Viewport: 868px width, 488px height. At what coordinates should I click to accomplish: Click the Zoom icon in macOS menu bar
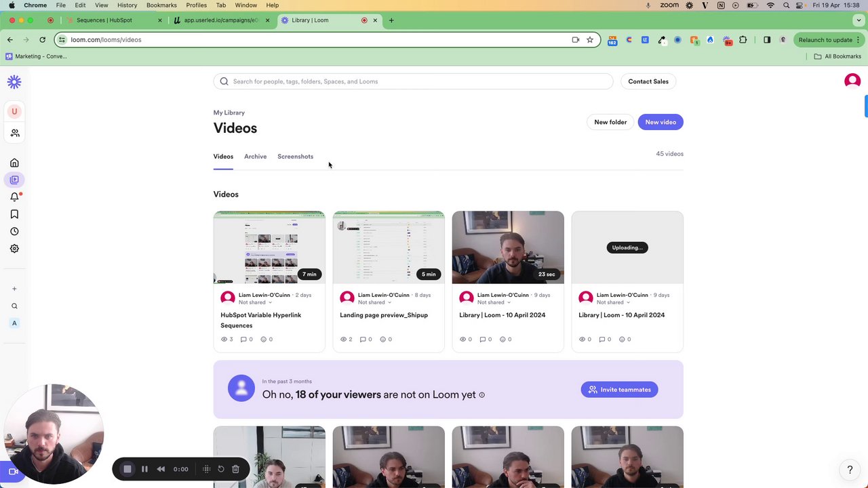click(669, 5)
